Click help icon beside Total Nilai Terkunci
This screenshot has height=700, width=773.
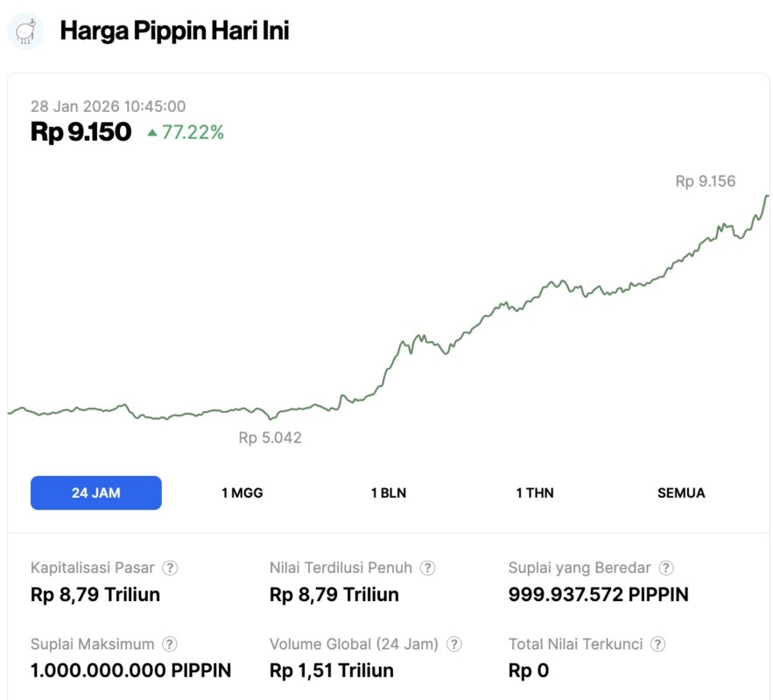tap(657, 644)
